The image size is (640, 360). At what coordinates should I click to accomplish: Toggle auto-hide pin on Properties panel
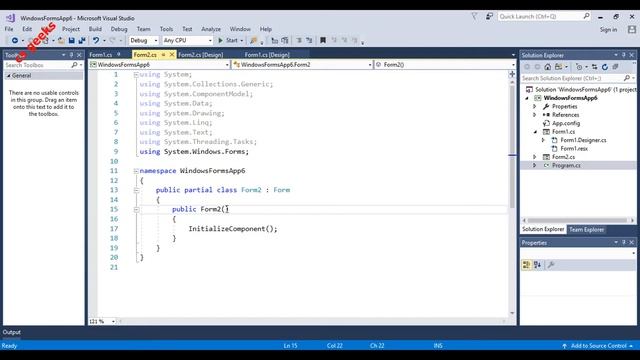(x=624, y=242)
